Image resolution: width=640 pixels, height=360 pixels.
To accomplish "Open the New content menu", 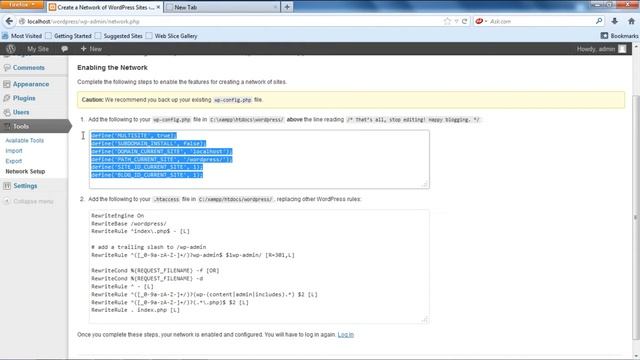I will pyautogui.click(x=91, y=49).
